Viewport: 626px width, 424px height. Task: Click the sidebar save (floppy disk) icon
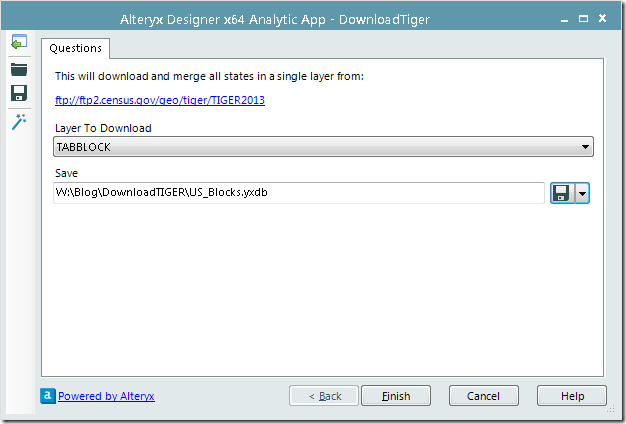click(18, 94)
